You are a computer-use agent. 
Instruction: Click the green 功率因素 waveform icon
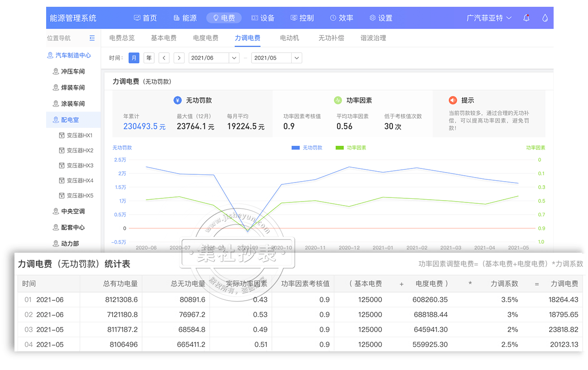[338, 101]
